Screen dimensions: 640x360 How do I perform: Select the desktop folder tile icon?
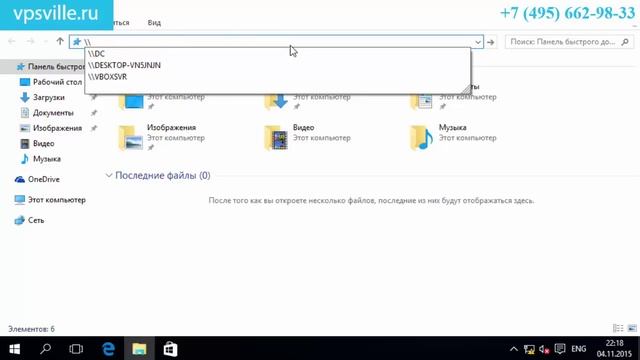tap(131, 102)
